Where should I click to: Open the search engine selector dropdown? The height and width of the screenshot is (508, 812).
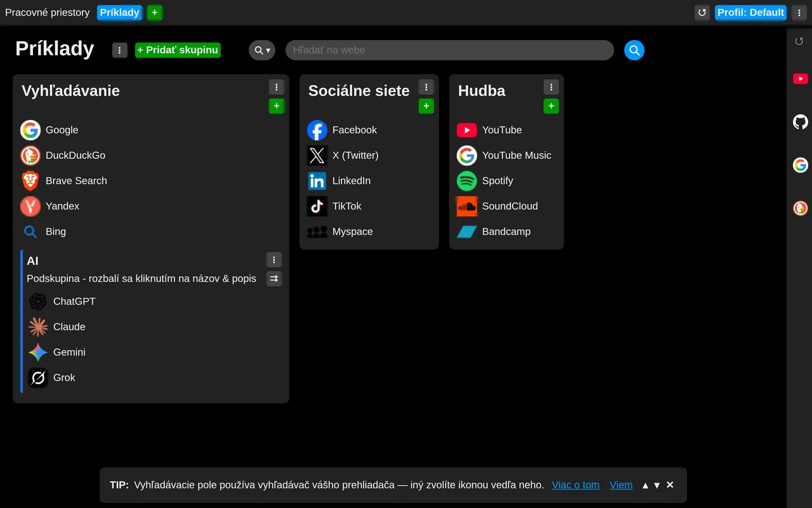tap(262, 50)
